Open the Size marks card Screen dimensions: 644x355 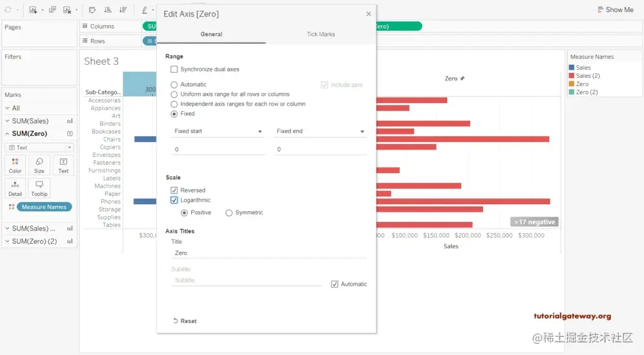tap(40, 165)
